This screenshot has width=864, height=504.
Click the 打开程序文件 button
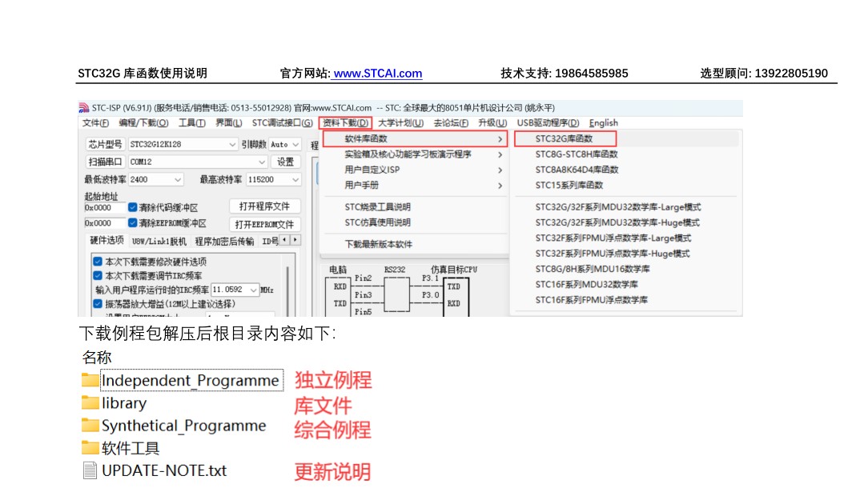(264, 206)
